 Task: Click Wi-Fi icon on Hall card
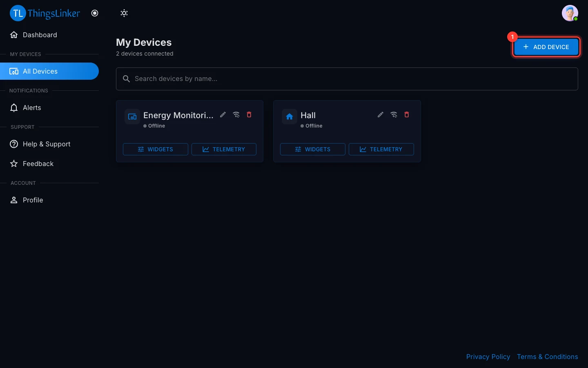pos(394,114)
